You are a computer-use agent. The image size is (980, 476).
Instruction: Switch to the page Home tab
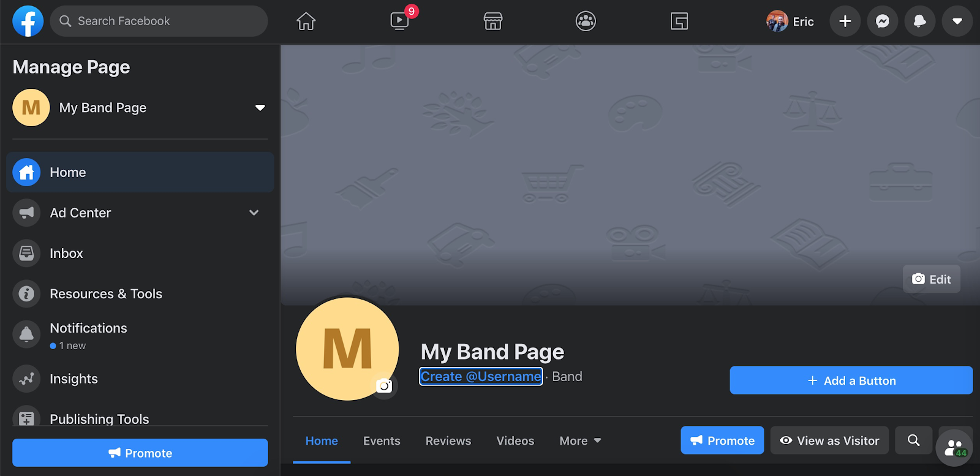coord(322,440)
